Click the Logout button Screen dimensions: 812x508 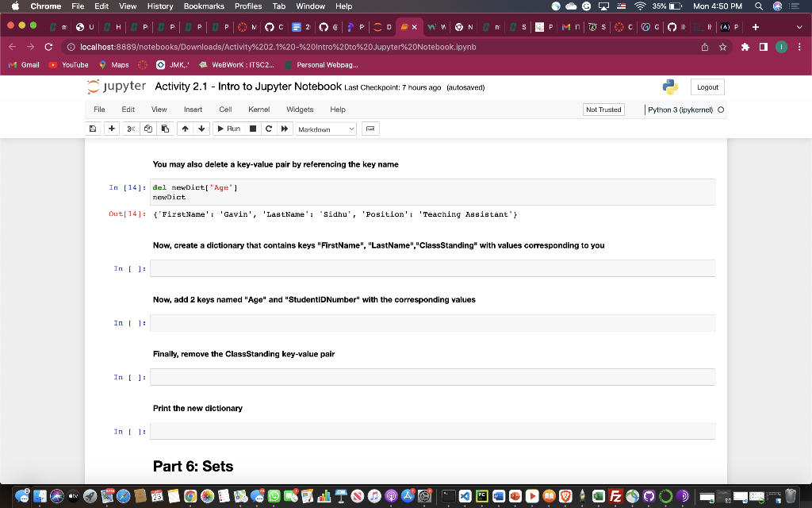(707, 87)
